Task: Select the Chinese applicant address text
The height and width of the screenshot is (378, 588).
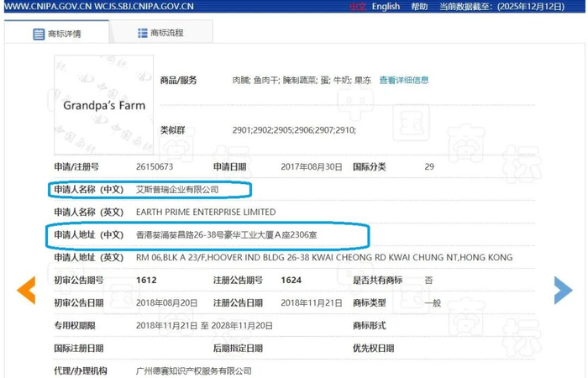Action: pos(226,234)
